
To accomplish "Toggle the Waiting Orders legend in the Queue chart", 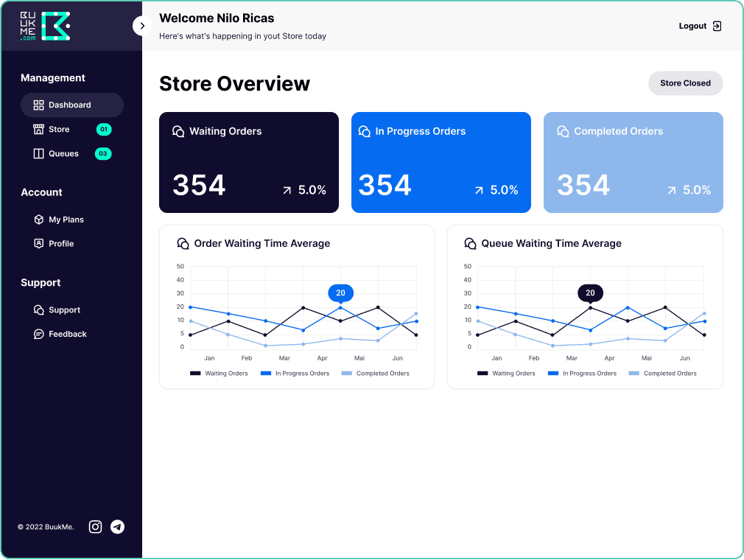I will click(x=506, y=374).
